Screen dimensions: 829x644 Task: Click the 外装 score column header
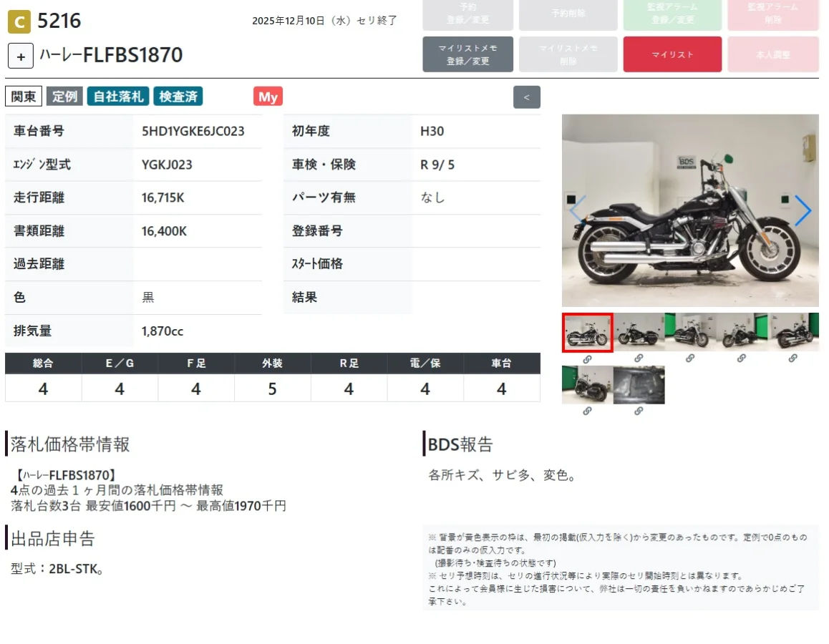click(272, 364)
